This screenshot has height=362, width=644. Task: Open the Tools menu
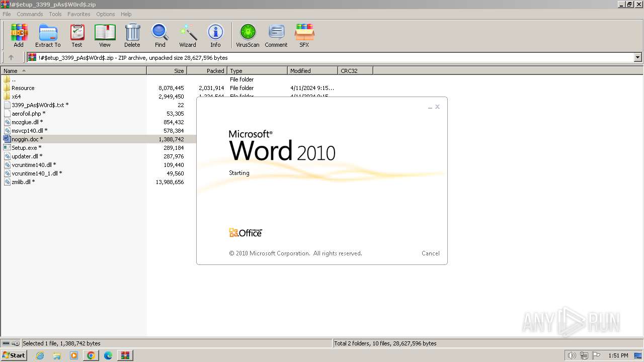pos(55,14)
